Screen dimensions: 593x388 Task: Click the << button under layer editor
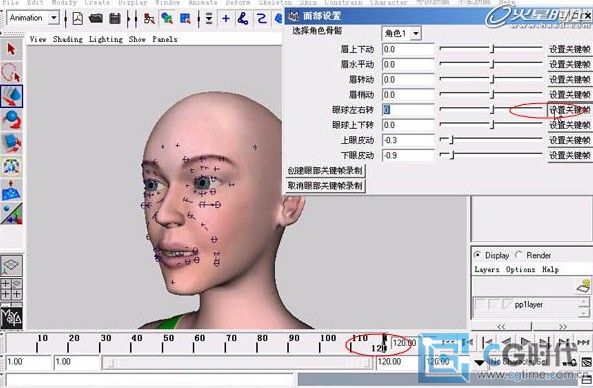tap(501, 326)
